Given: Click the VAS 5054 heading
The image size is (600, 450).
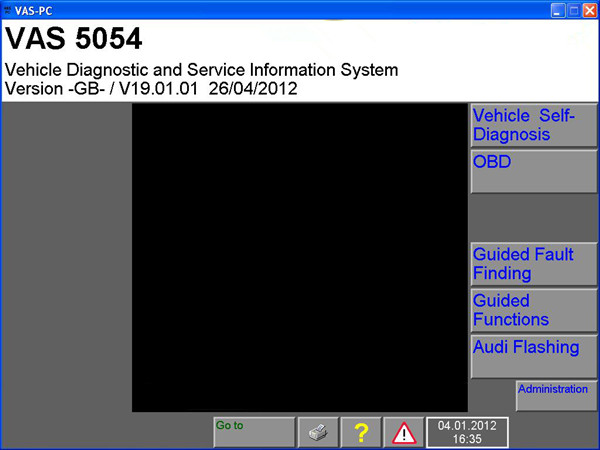Looking at the screenshot, I should (74, 39).
